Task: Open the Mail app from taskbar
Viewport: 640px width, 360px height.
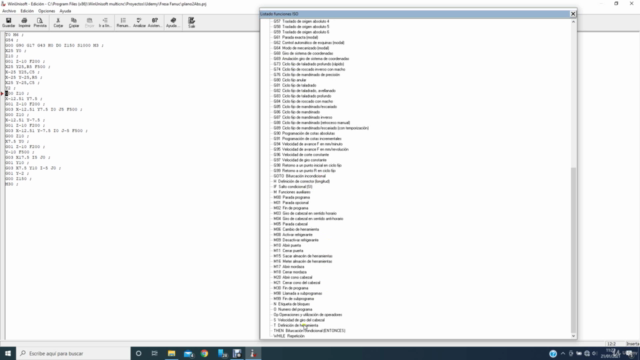Action: tap(188, 353)
